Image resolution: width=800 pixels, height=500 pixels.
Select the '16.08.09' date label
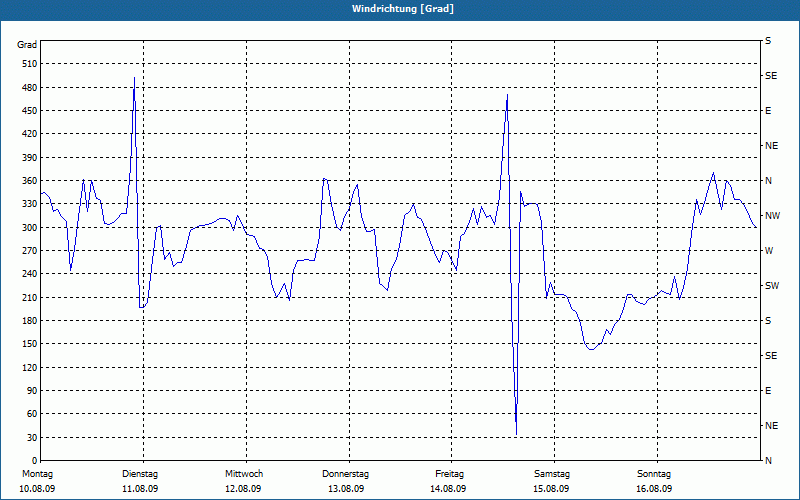point(654,489)
